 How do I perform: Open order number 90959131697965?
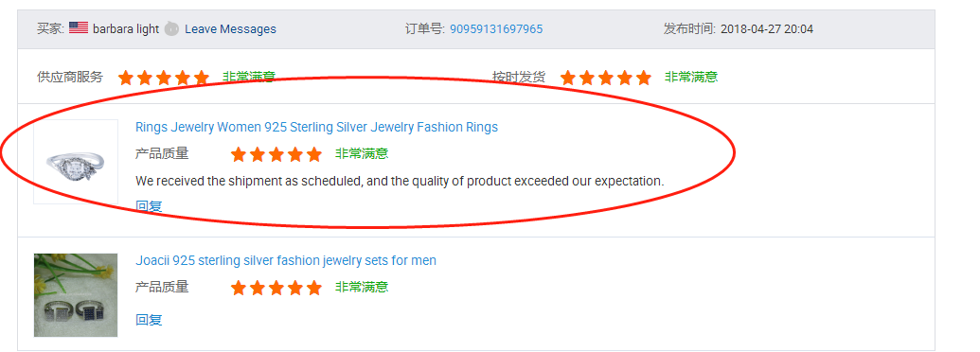tap(496, 28)
